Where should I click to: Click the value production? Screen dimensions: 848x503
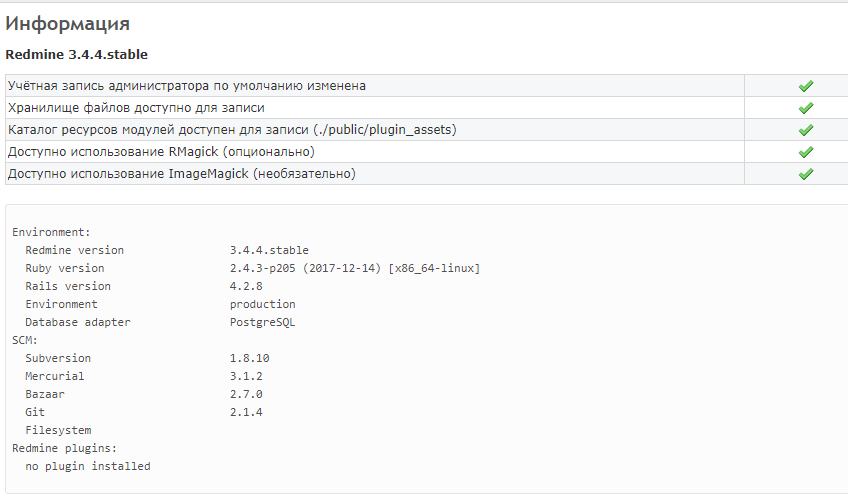263,305
